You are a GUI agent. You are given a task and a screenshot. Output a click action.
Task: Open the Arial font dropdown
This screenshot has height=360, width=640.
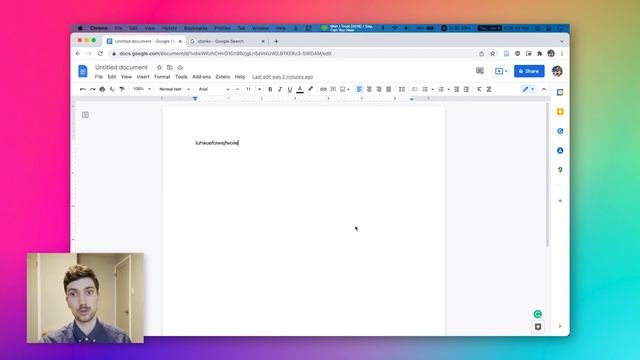click(213, 89)
